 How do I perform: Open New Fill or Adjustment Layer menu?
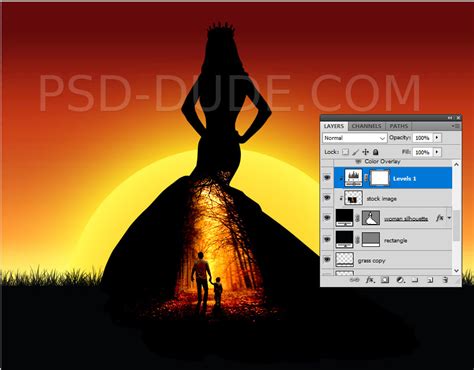click(x=400, y=280)
